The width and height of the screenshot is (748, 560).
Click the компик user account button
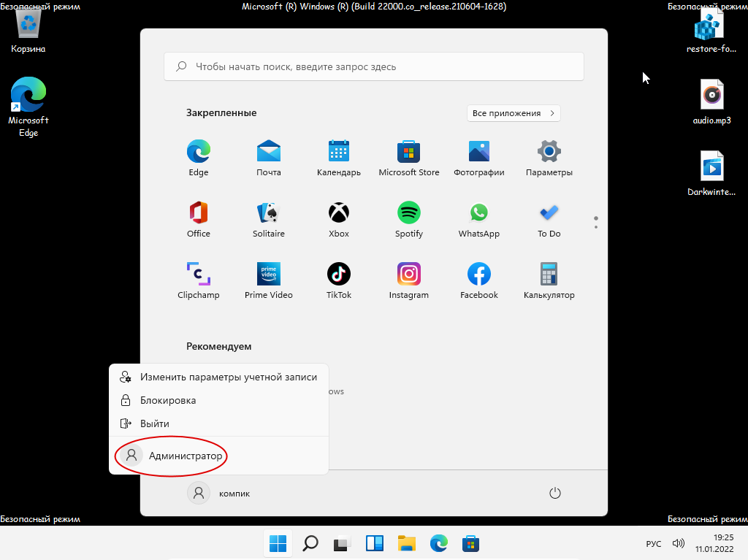click(219, 494)
